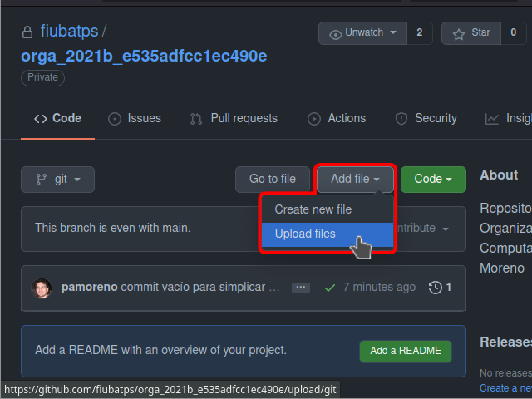532x399 pixels.
Task: Select Create new file menu option
Action: click(313, 209)
